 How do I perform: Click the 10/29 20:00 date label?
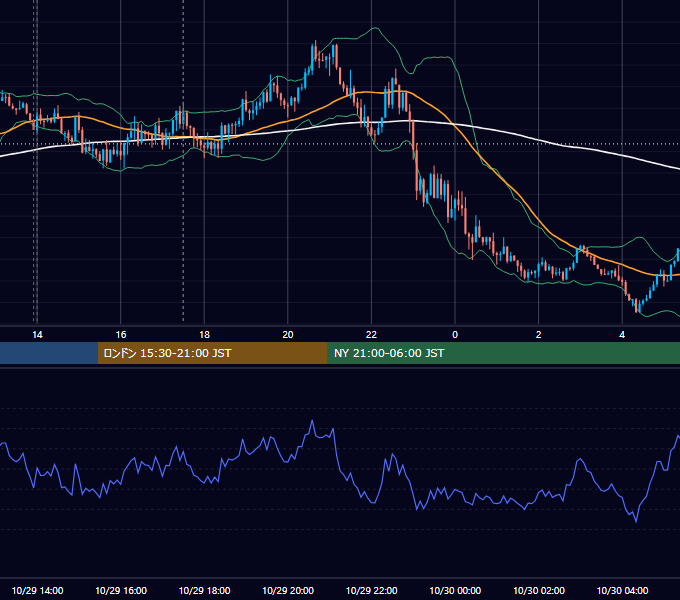tap(288, 590)
